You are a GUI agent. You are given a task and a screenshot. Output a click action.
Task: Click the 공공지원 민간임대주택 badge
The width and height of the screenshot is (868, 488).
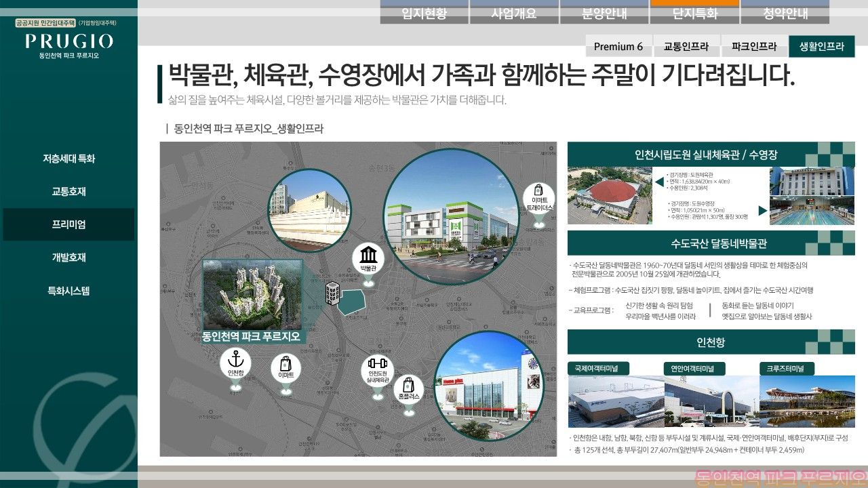tap(46, 23)
